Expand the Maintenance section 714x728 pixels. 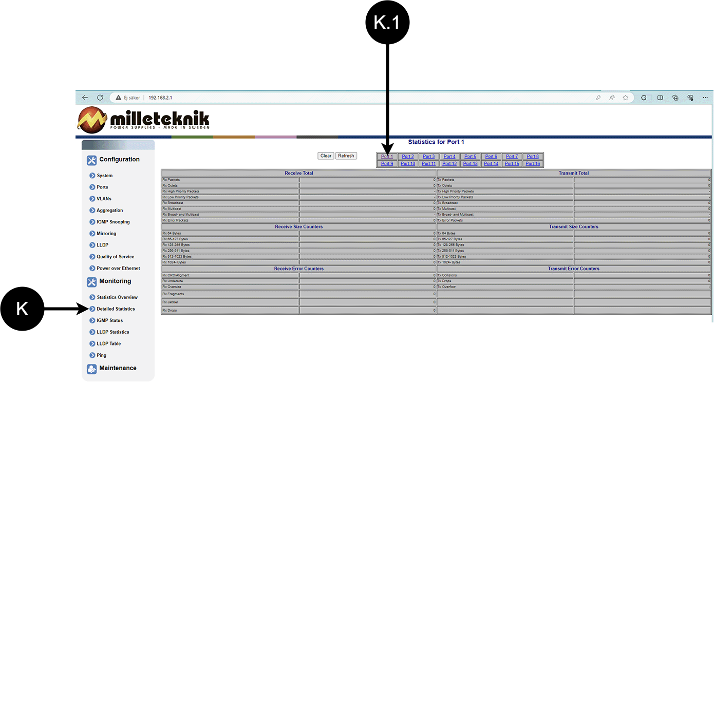coord(118,368)
